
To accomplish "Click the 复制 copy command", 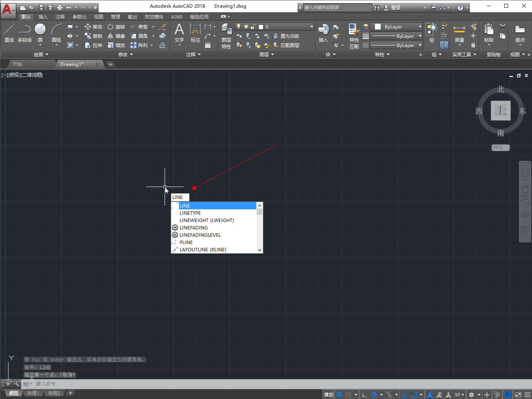I will [x=93, y=36].
